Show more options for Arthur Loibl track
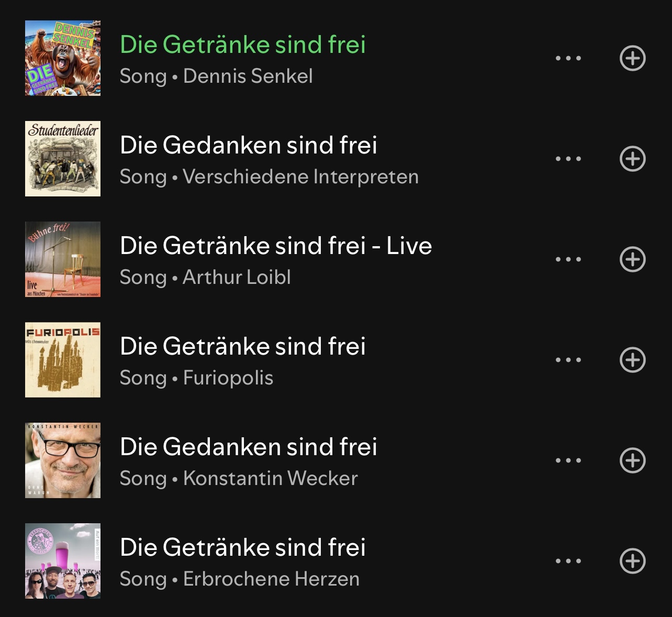Screen dimensions: 672x617 (568, 259)
